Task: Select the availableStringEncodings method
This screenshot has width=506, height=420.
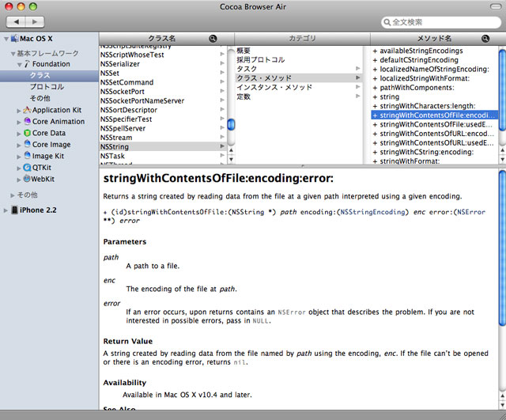Action: [x=434, y=51]
